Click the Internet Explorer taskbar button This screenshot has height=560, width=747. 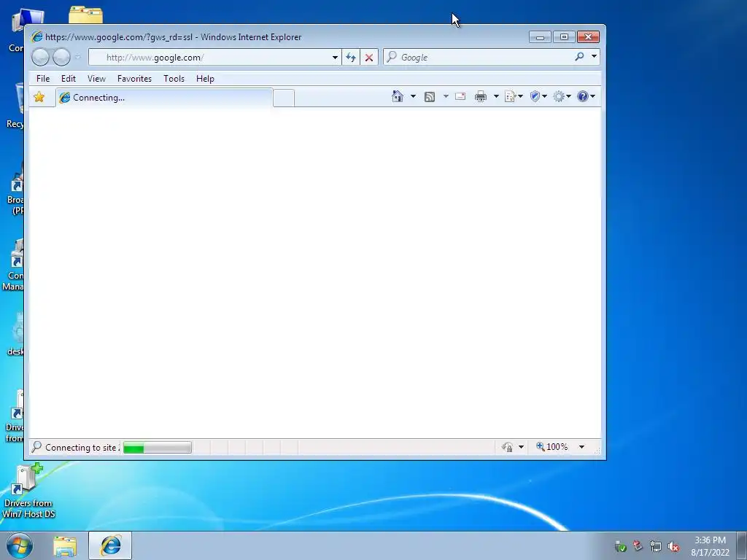(x=110, y=545)
